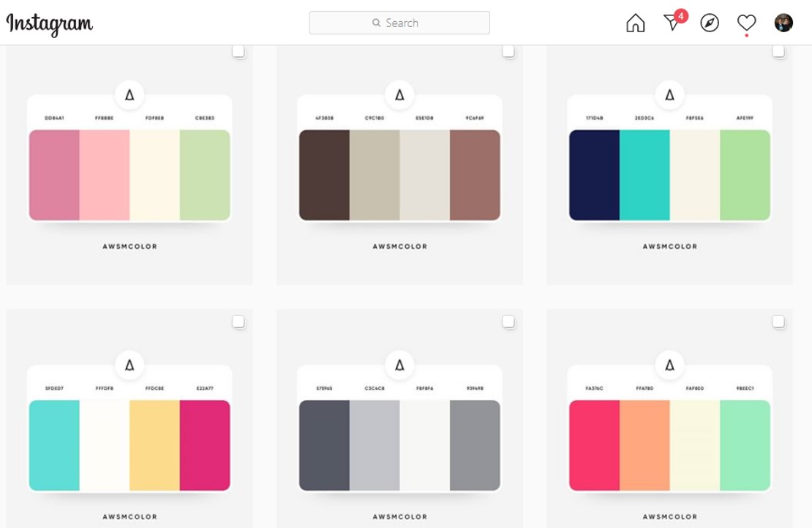This screenshot has width=812, height=528.
Task: Go to the Instagram home feed icon
Action: click(636, 23)
